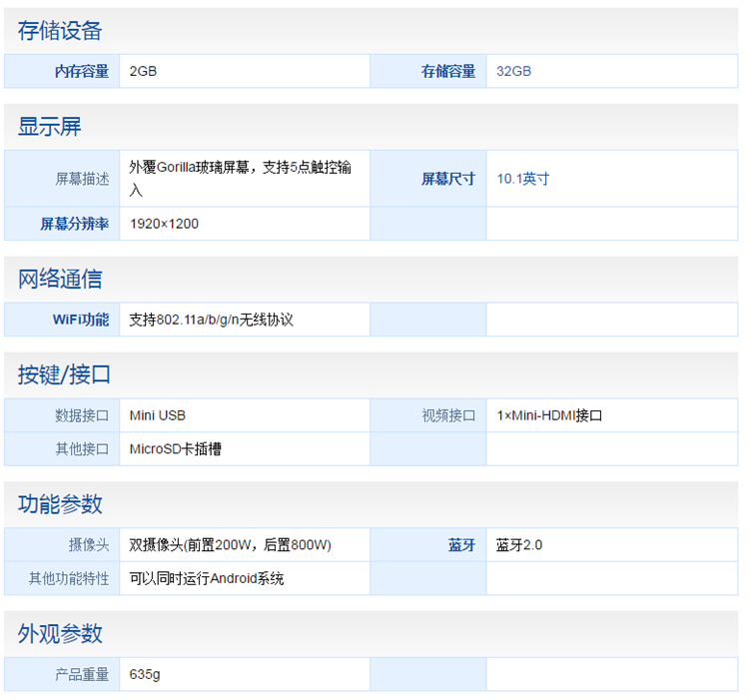749x700 pixels.
Task: Click the 外观参数 section header
Action: pyautogui.click(x=60, y=634)
